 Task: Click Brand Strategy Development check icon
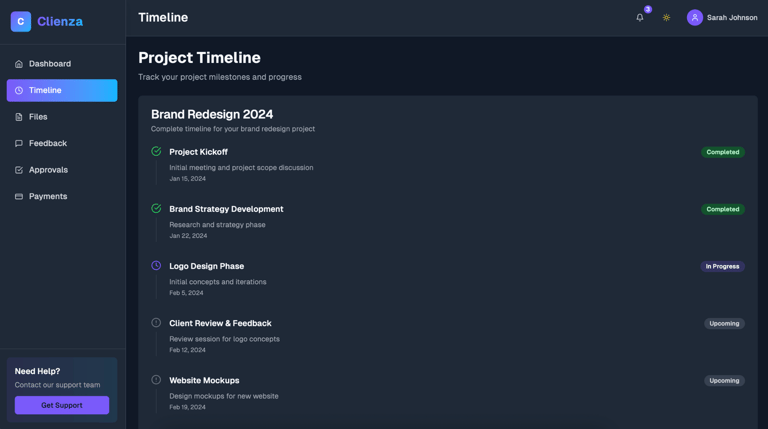(x=156, y=209)
